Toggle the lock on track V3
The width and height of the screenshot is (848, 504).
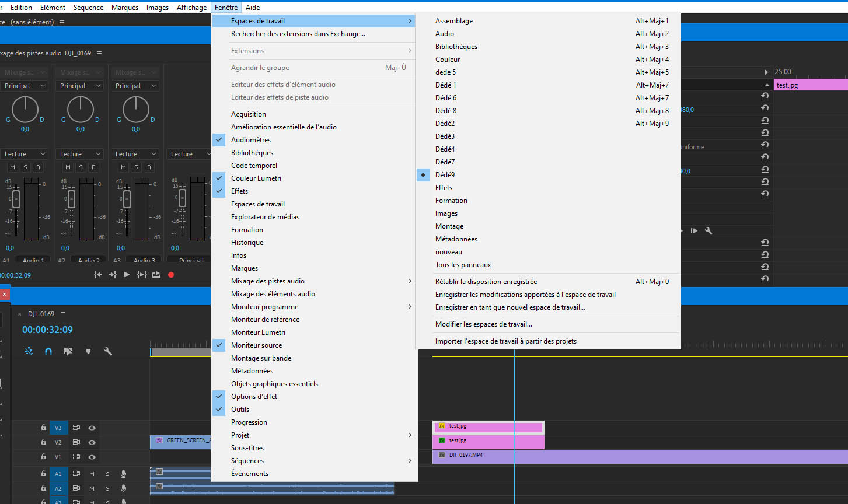point(43,428)
